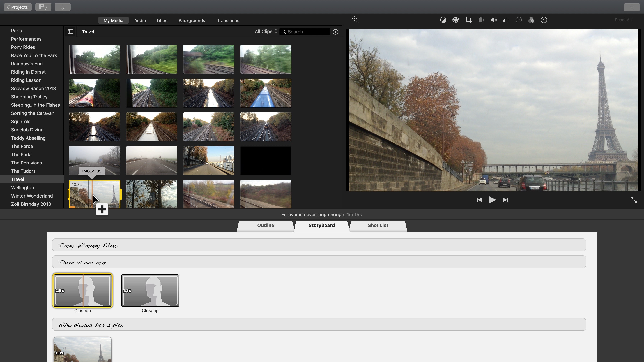Image resolution: width=644 pixels, height=362 pixels.
Task: Select the Teddy Abseiling event
Action: tap(28, 138)
